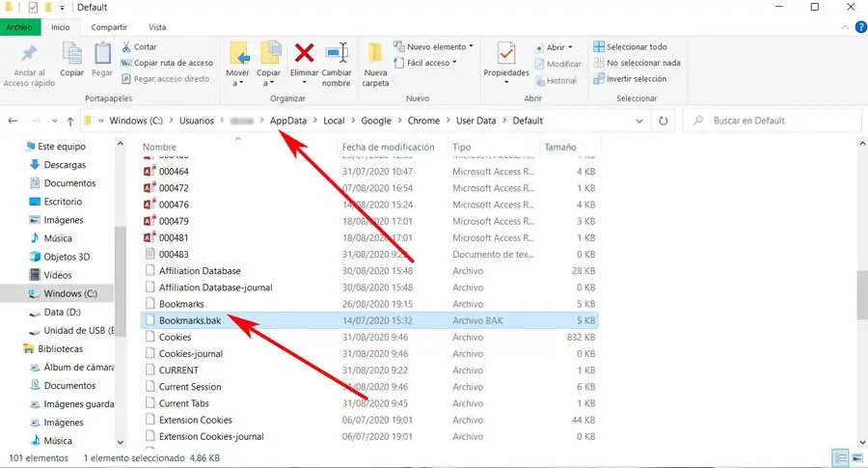
Task: Go to Google in the address path
Action: point(376,121)
